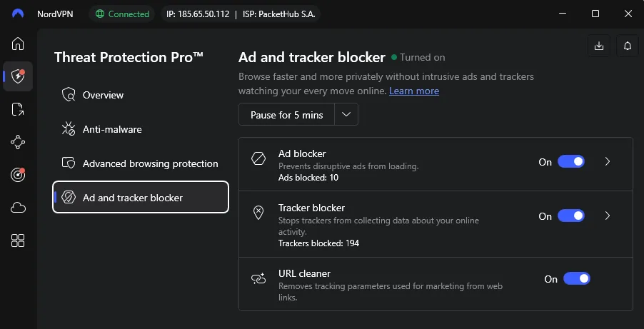Open the Meshnet nodes sidebar icon
Image resolution: width=644 pixels, height=329 pixels.
coord(18,142)
